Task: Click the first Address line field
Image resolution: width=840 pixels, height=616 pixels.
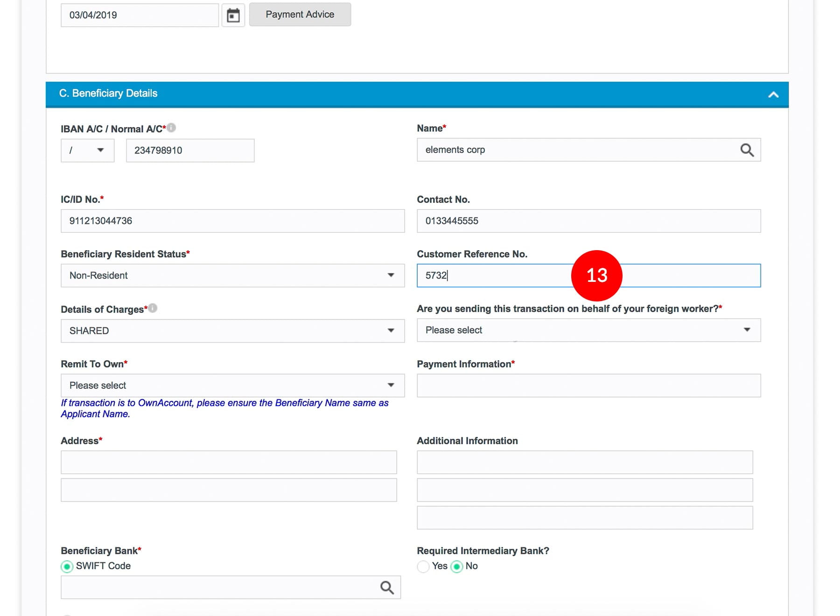Action: [229, 462]
